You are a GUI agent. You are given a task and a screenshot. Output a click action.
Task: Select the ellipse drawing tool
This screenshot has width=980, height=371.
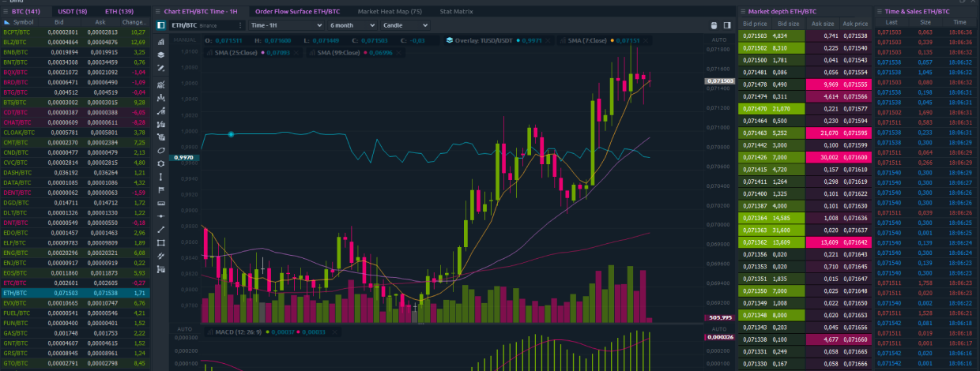tap(161, 150)
